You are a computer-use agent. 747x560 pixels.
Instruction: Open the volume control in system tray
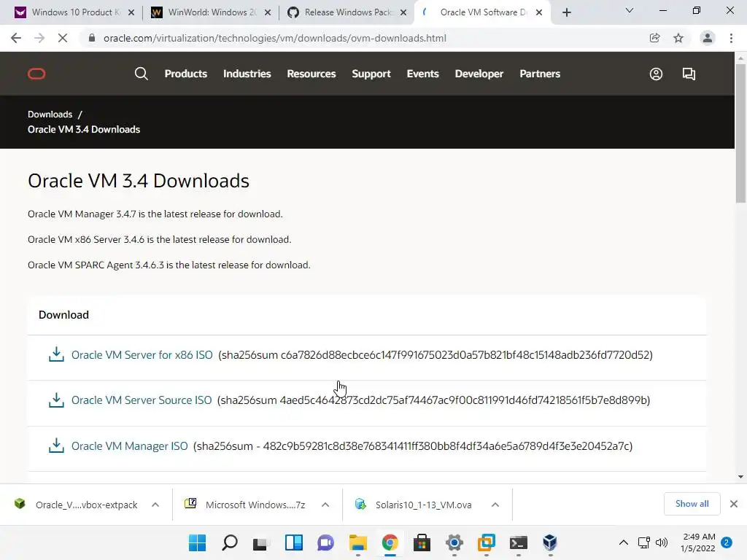pyautogui.click(x=662, y=542)
